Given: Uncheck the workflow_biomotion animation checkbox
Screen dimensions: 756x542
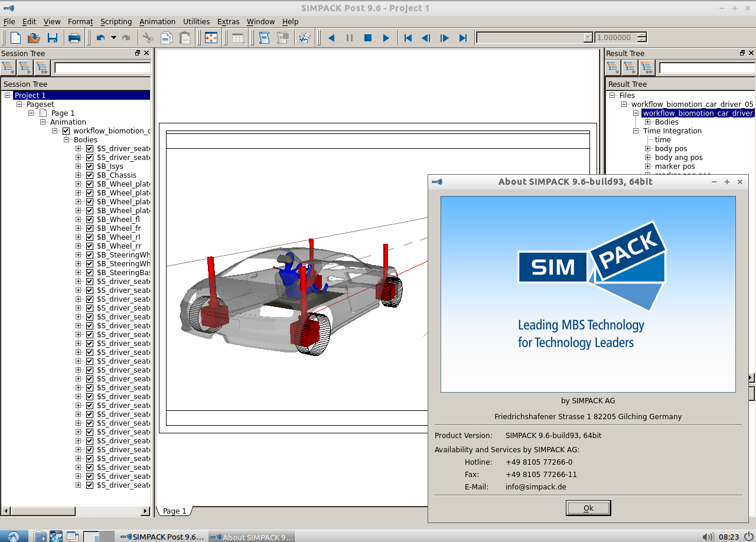Looking at the screenshot, I should (x=66, y=131).
